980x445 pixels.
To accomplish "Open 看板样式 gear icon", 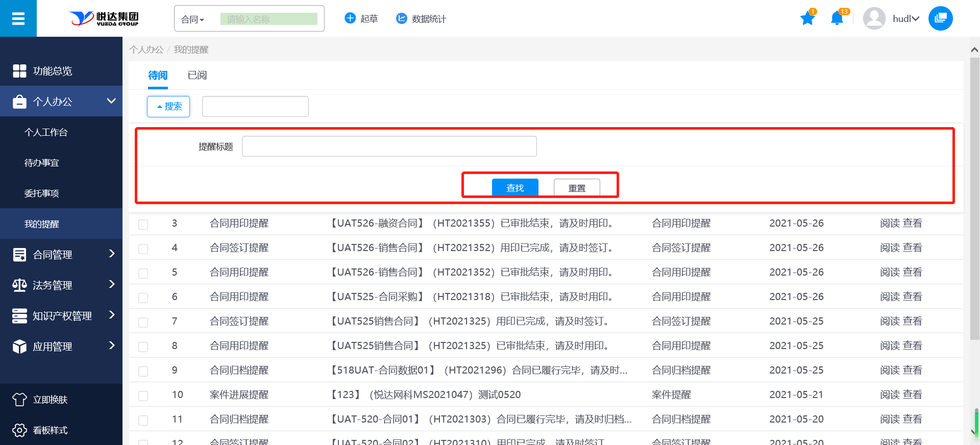I will click(19, 430).
